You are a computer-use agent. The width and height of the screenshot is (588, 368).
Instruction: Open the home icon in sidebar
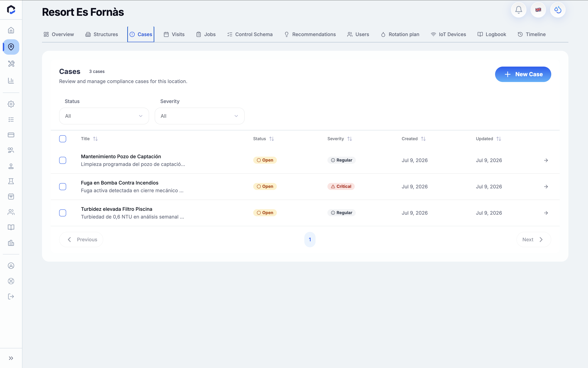[x=11, y=30]
